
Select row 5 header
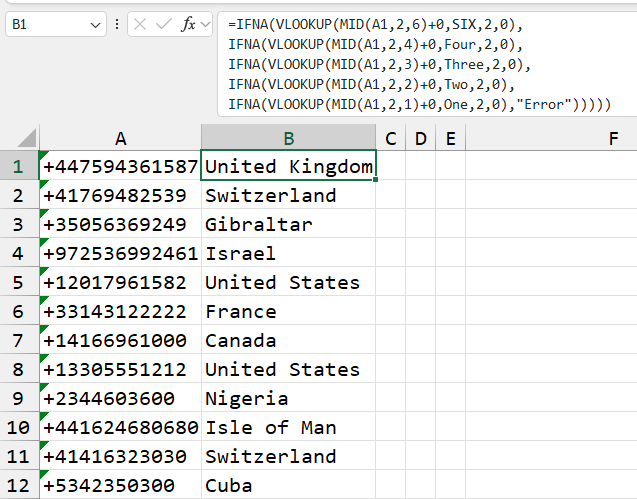[x=18, y=283]
